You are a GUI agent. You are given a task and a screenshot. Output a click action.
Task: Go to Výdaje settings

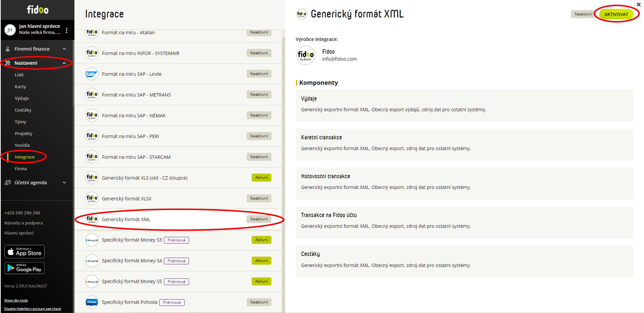coord(22,98)
